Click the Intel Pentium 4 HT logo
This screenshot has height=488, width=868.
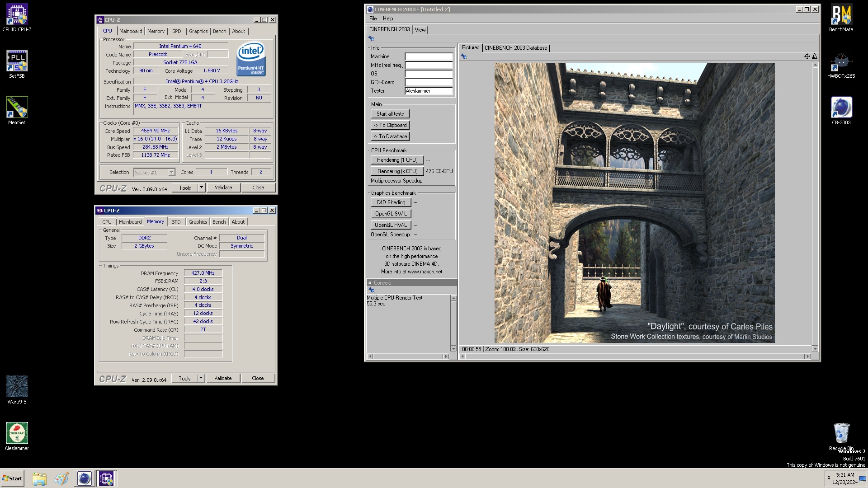(251, 59)
